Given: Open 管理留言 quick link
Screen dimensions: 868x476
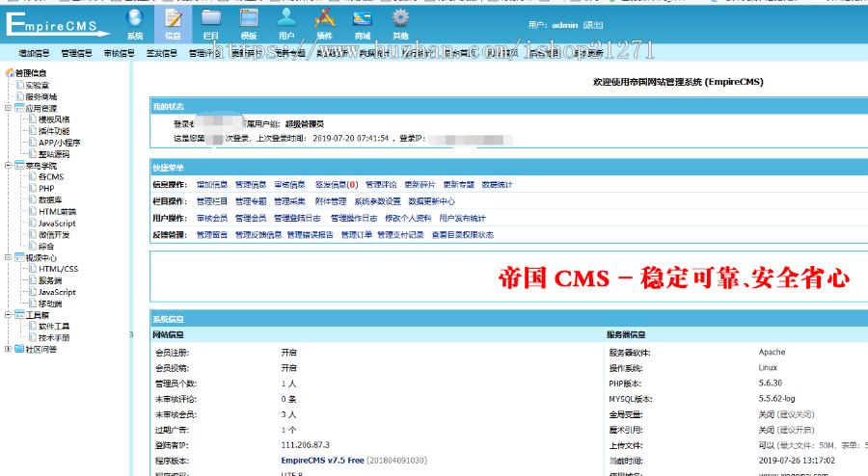Looking at the screenshot, I should (x=212, y=235).
